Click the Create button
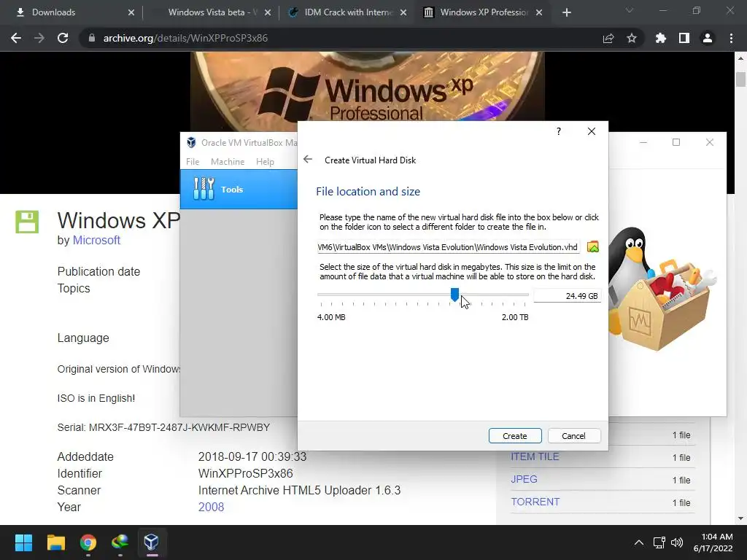 point(515,436)
